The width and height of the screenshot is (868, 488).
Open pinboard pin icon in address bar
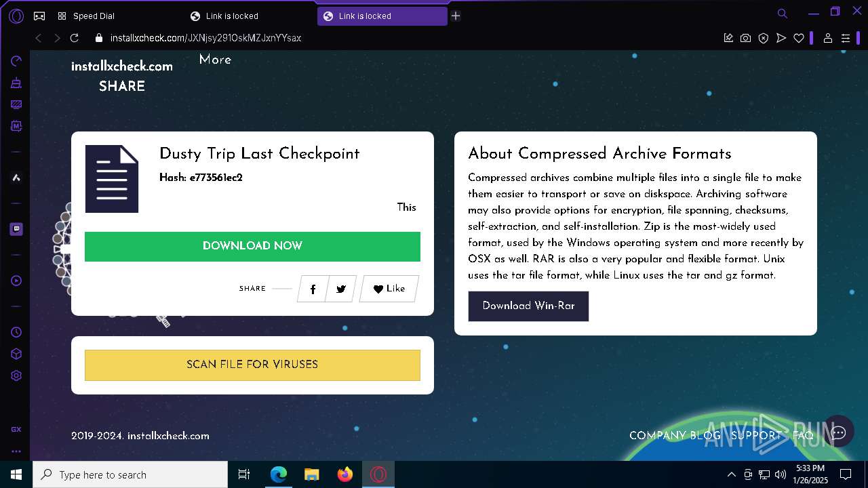coord(728,38)
